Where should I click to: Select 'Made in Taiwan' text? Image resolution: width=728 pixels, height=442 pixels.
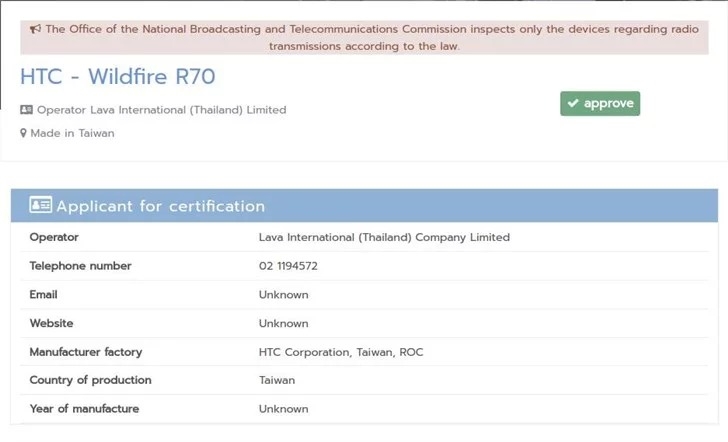coord(72,133)
